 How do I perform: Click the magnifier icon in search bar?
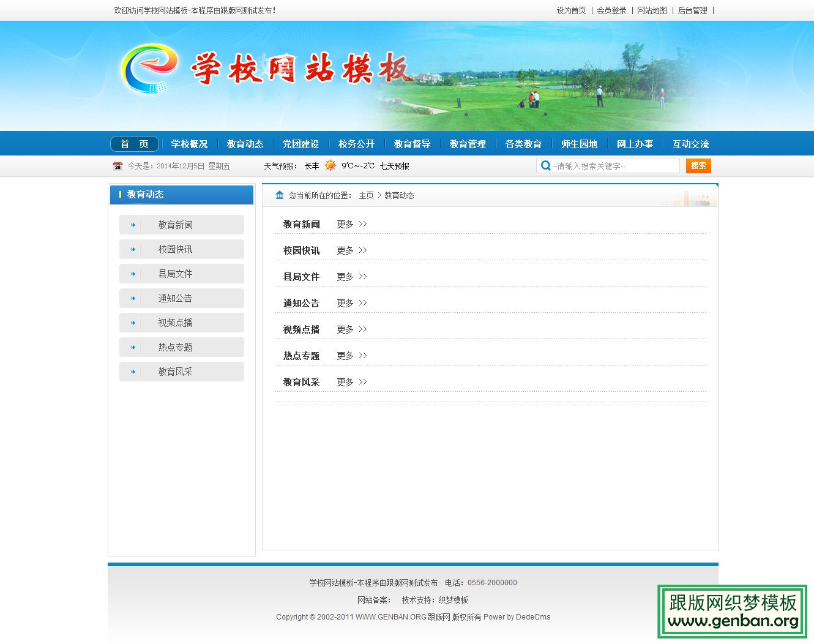pos(545,165)
